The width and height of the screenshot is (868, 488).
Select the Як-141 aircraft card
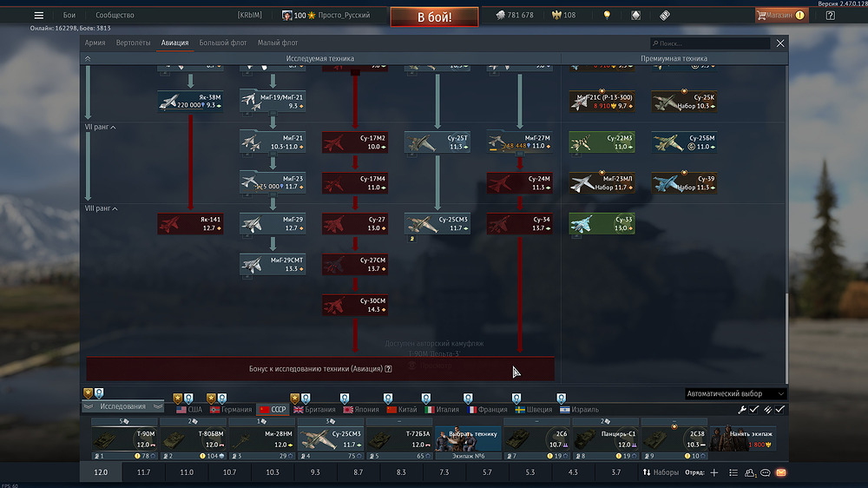click(190, 224)
